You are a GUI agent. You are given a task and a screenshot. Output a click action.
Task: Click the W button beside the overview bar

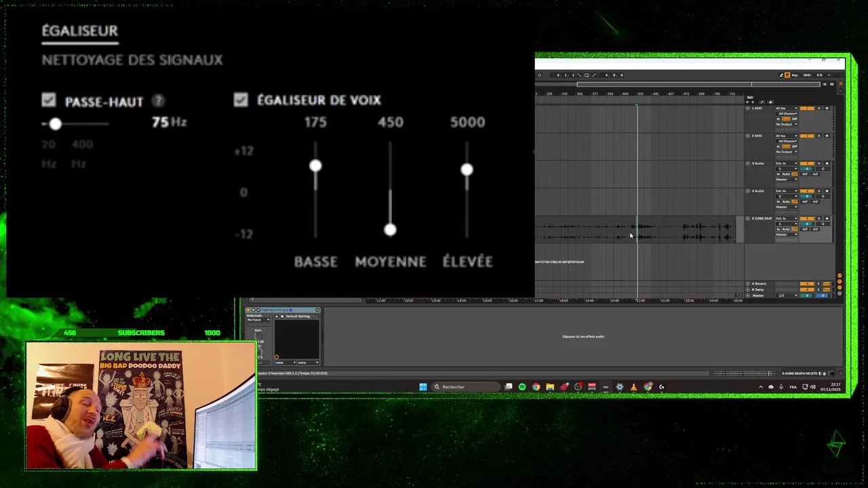point(832,84)
